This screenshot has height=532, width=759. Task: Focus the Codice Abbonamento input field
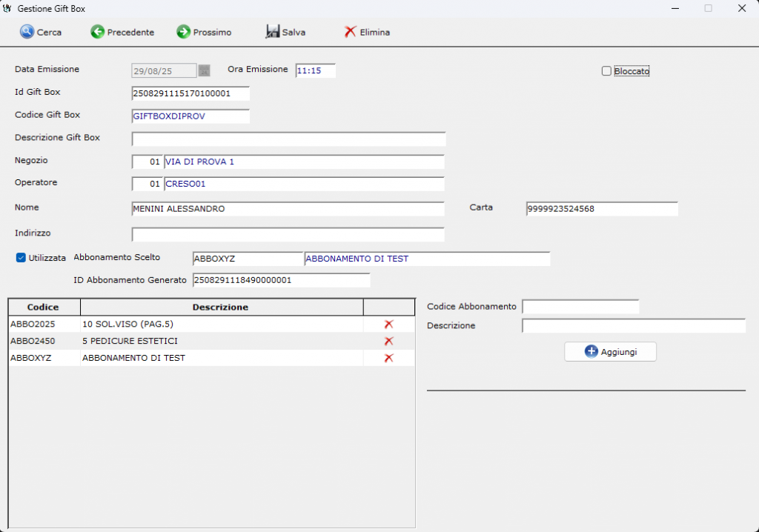[580, 307]
